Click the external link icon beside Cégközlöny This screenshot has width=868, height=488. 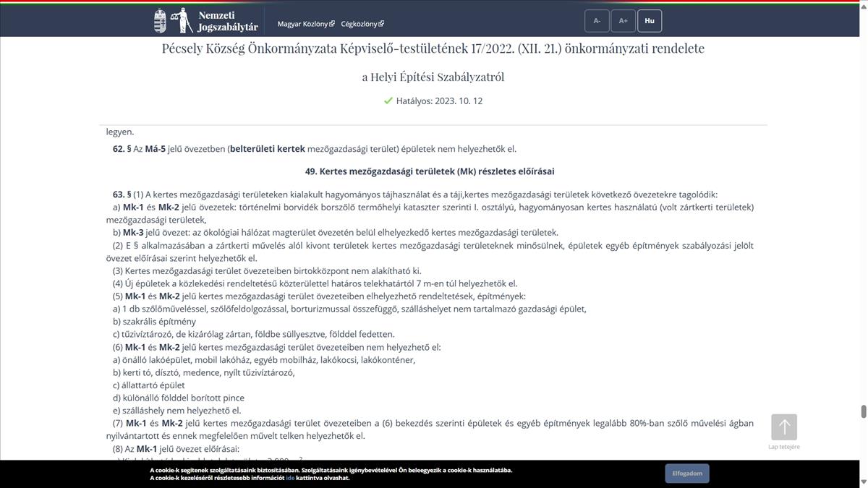(x=381, y=24)
